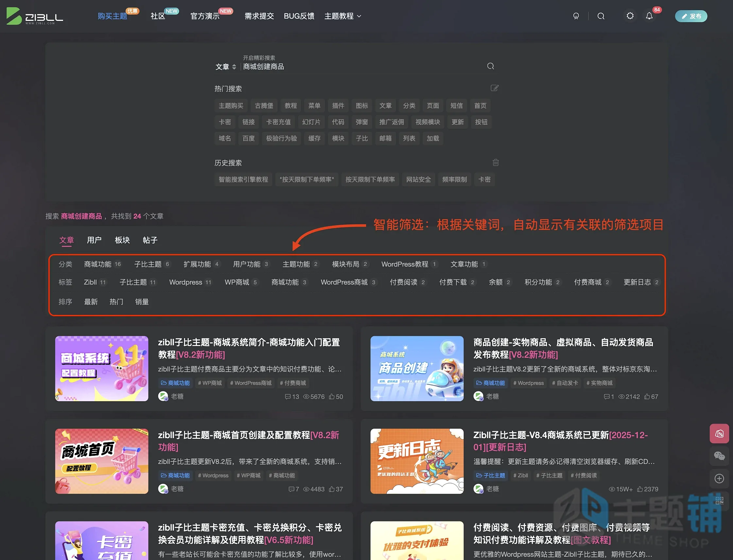Click the # 自动发卡 tag
This screenshot has height=560, width=733.
tap(565, 383)
